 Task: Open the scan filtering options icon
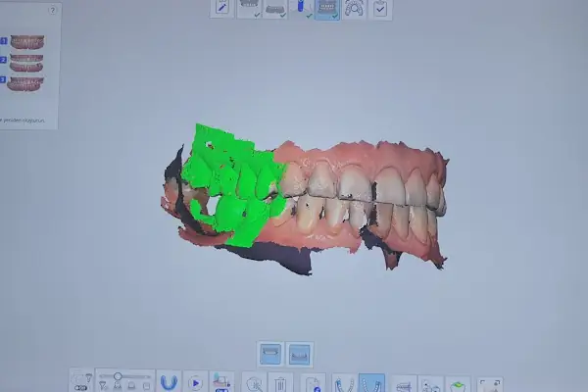pyautogui.click(x=82, y=381)
